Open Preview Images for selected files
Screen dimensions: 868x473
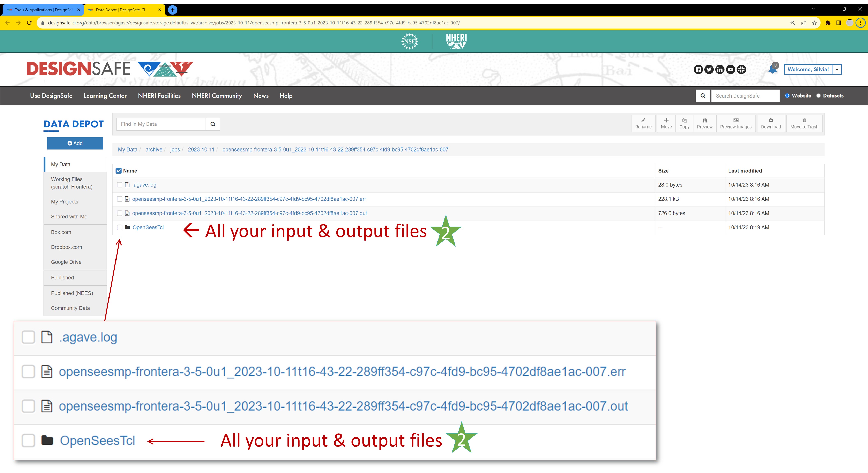tap(736, 123)
